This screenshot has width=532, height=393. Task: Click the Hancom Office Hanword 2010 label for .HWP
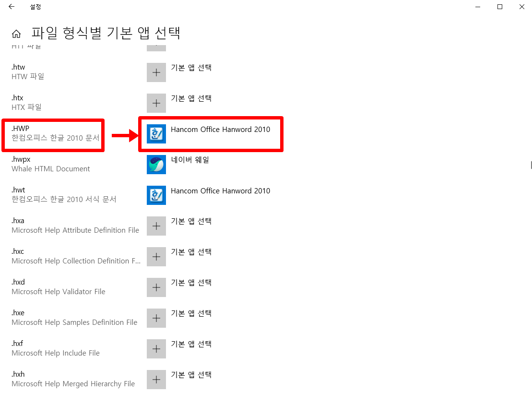221,129
